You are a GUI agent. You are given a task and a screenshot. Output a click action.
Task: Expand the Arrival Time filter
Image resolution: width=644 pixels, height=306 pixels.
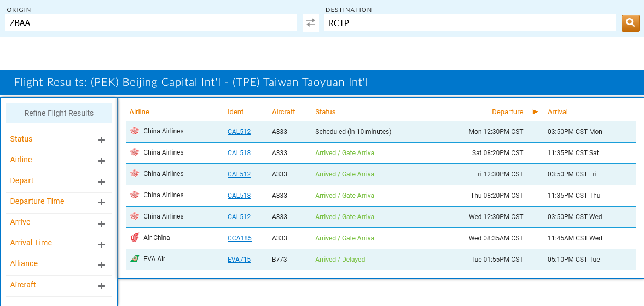click(101, 244)
